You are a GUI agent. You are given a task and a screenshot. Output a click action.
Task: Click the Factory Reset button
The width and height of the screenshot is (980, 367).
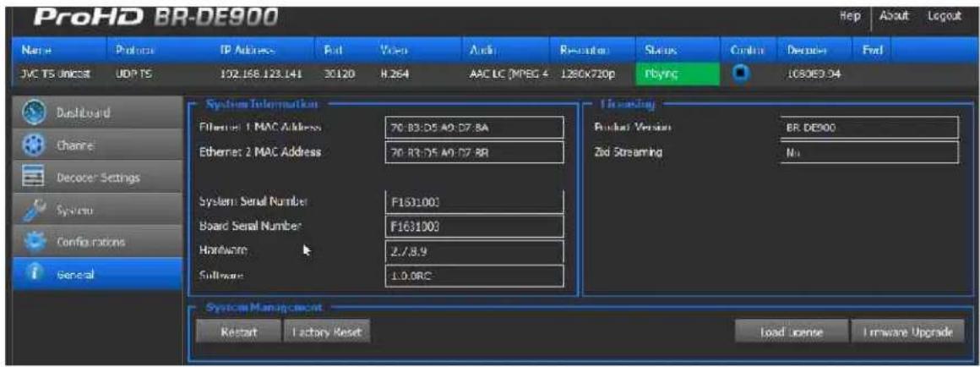(327, 331)
